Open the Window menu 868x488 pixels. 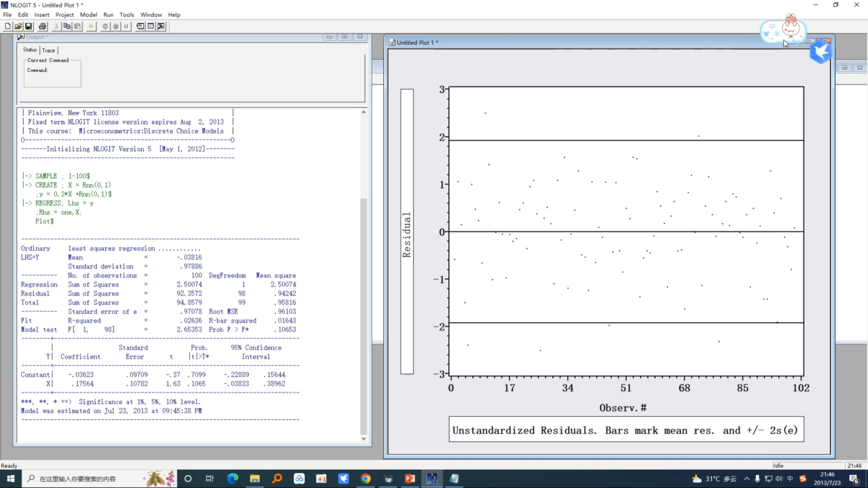pos(151,14)
